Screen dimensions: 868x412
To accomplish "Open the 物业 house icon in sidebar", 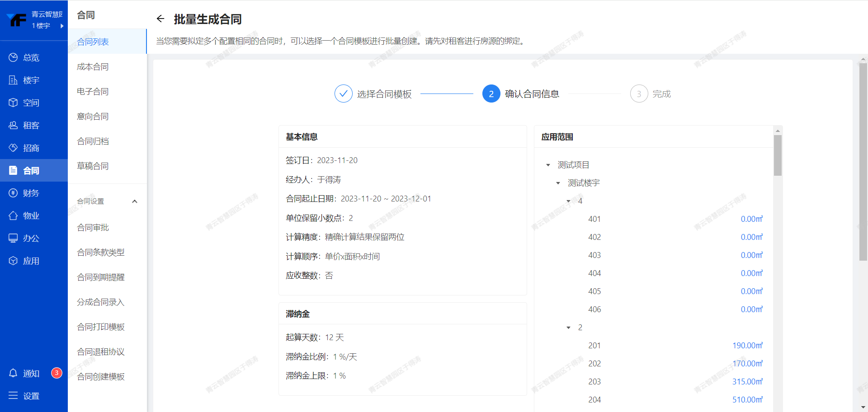I will tap(13, 215).
